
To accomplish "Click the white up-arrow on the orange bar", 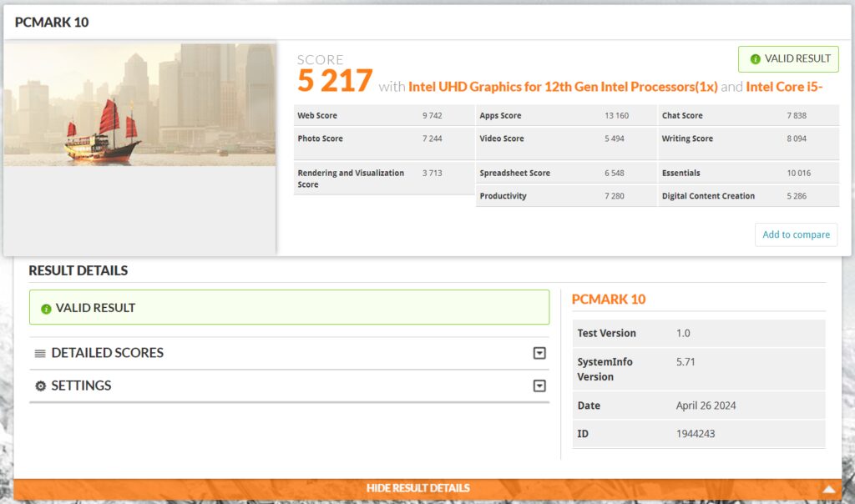I will coord(829,489).
